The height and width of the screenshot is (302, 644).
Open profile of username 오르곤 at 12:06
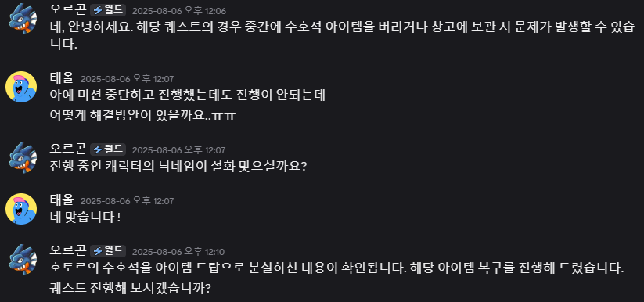click(x=68, y=10)
